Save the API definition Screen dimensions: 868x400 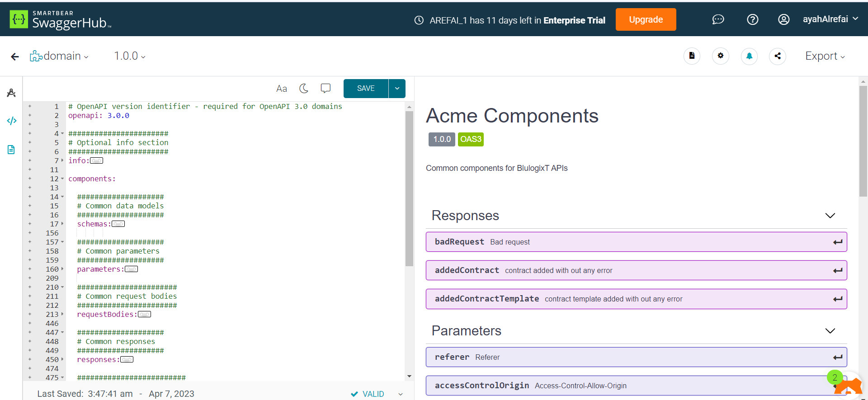366,89
